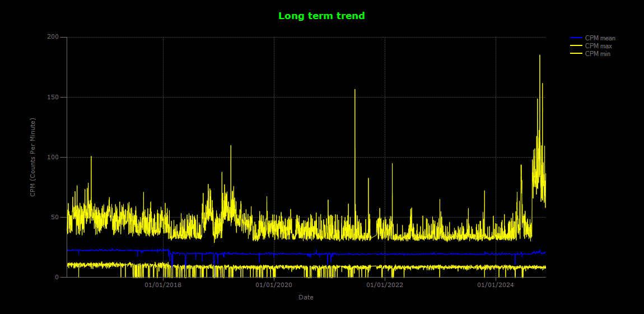644x314 pixels.
Task: Toggle CPM max series in legend
Action: [x=598, y=46]
